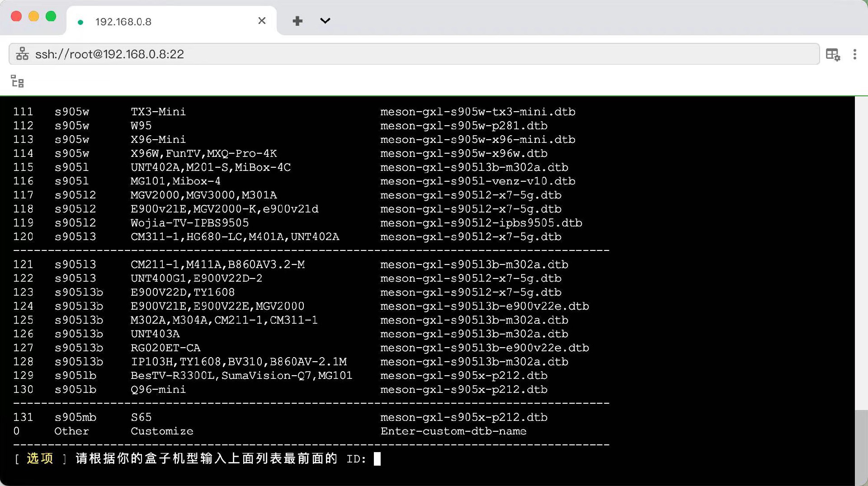868x486 pixels.
Task: Click the yellow 选项 label in the prompt
Action: click(x=40, y=458)
